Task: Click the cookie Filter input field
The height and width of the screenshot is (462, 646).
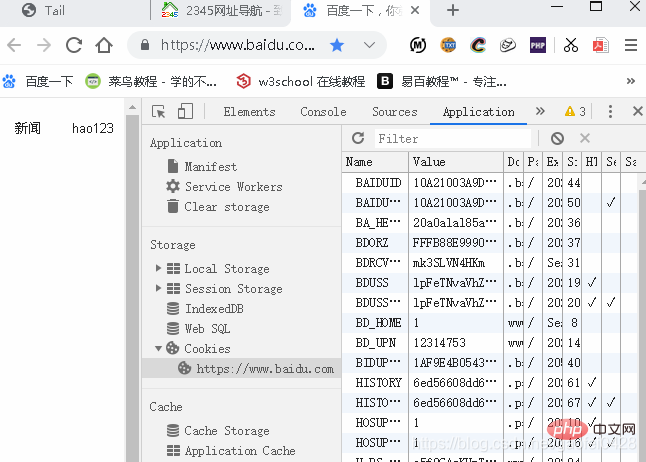Action: 453,138
